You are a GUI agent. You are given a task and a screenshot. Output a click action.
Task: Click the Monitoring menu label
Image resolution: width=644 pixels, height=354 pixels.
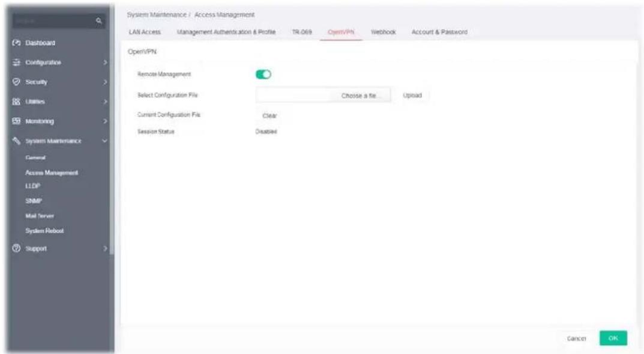(40, 121)
